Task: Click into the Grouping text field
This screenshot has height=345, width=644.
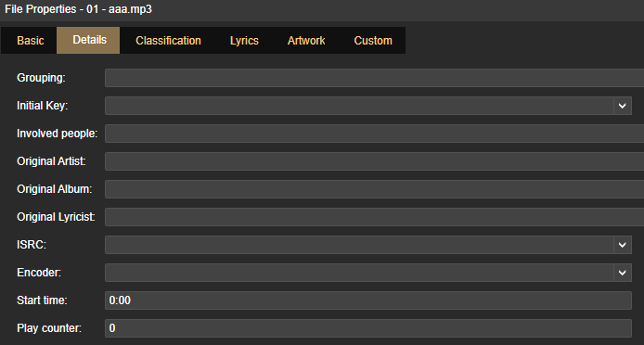Action: click(x=375, y=78)
